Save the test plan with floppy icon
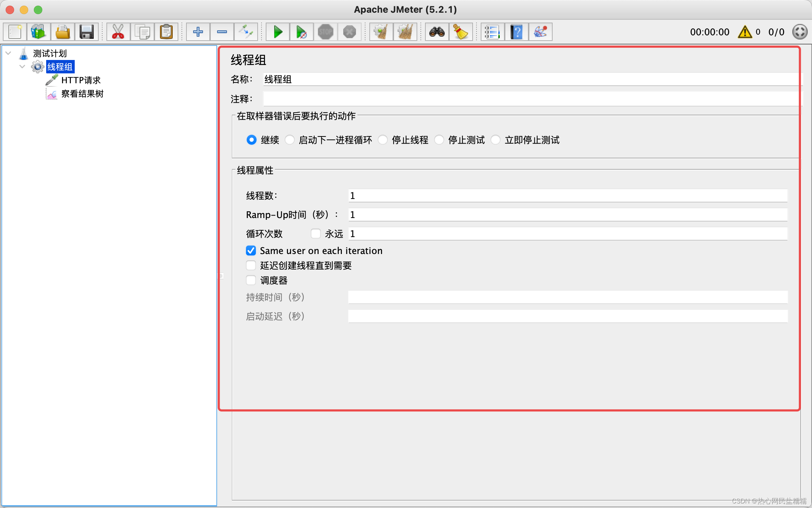Image resolution: width=812 pixels, height=508 pixels. coord(87,32)
